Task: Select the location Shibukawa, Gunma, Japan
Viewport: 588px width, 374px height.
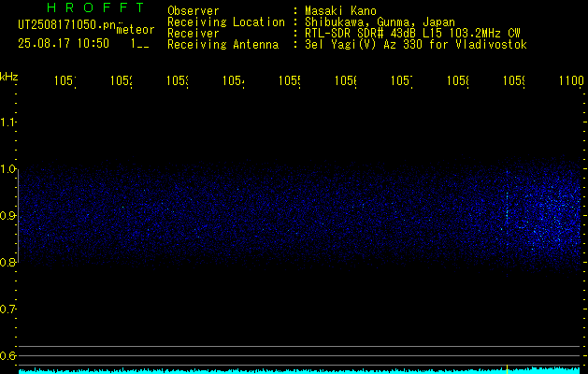Action: [380, 22]
